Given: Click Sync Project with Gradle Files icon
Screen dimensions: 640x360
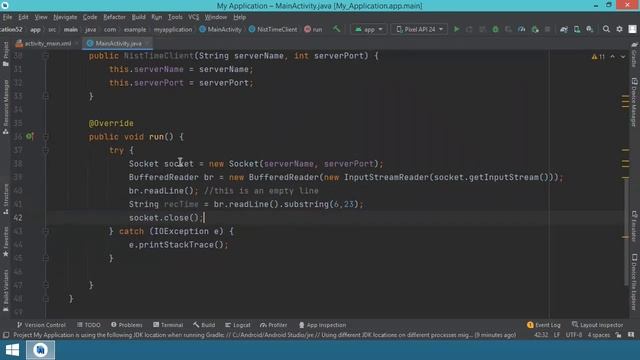Looking at the screenshot, I should coord(564,29).
